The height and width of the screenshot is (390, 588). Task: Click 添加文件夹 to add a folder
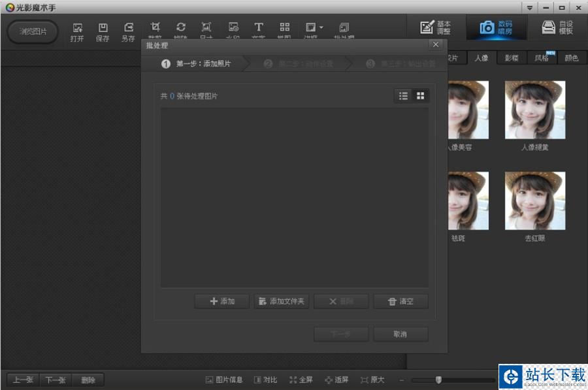click(281, 301)
